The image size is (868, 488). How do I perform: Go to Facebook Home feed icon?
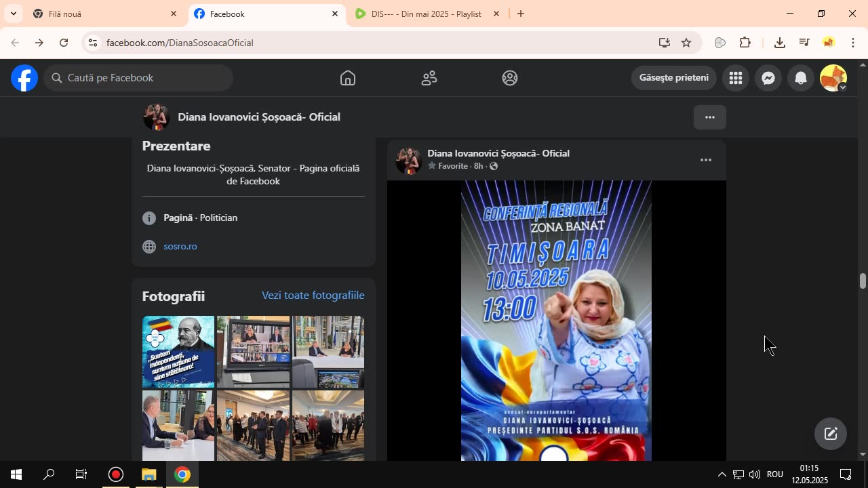[348, 78]
